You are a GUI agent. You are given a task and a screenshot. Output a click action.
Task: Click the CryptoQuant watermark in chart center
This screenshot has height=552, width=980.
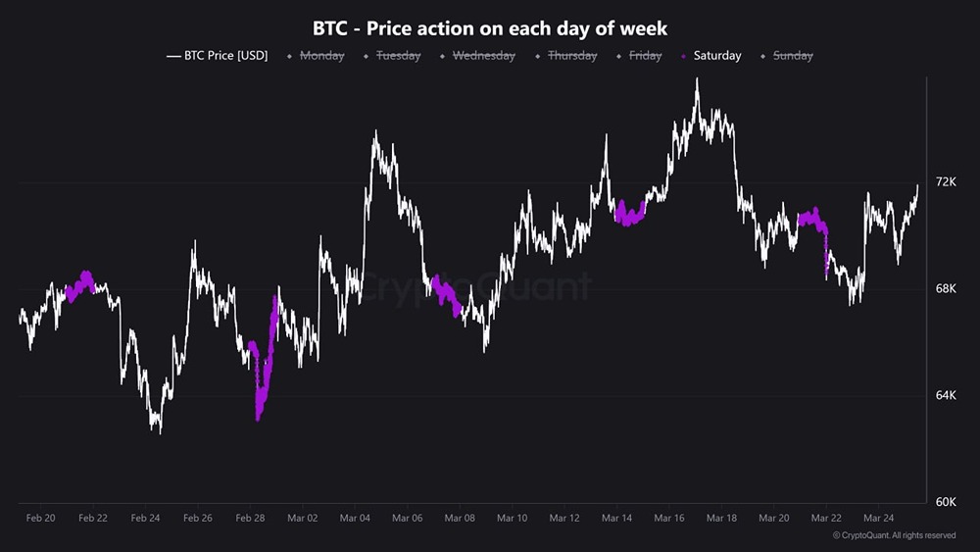477,287
